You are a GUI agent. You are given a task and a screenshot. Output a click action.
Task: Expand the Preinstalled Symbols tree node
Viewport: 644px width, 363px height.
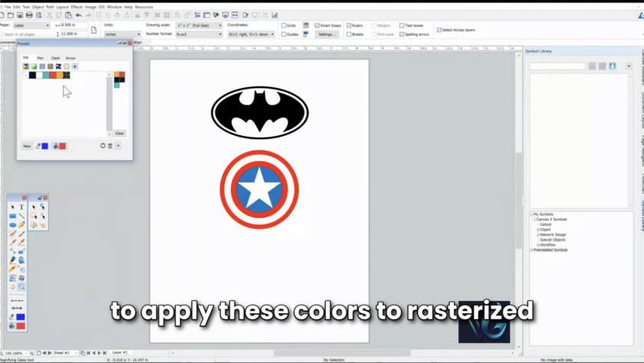pyautogui.click(x=531, y=250)
